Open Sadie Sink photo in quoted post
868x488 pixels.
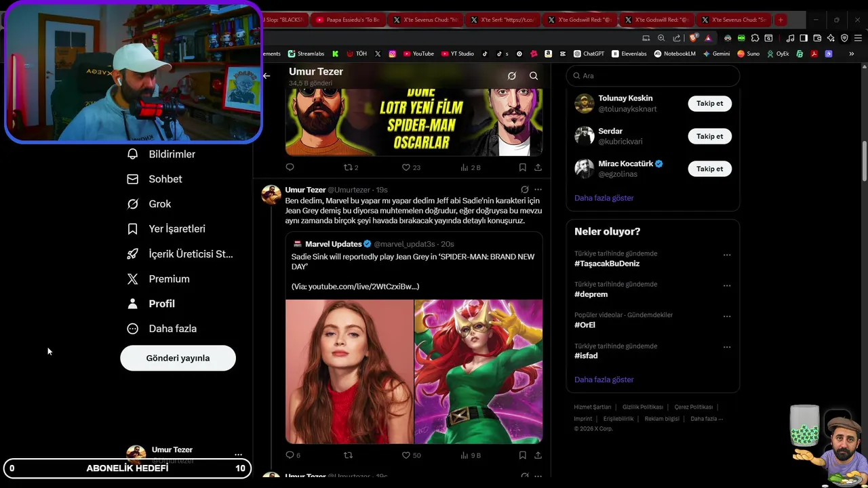point(349,371)
